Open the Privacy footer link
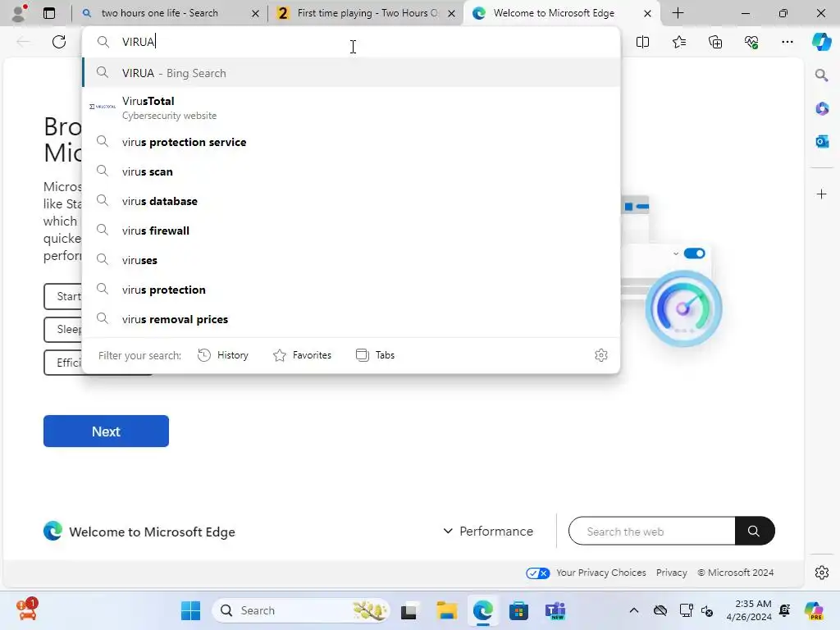Viewport: 840px width, 630px height. [x=671, y=573]
